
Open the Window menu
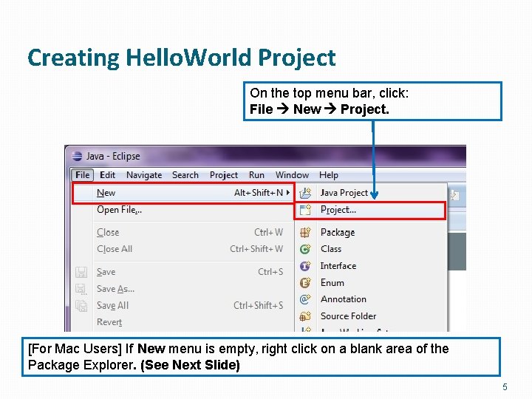coord(292,175)
